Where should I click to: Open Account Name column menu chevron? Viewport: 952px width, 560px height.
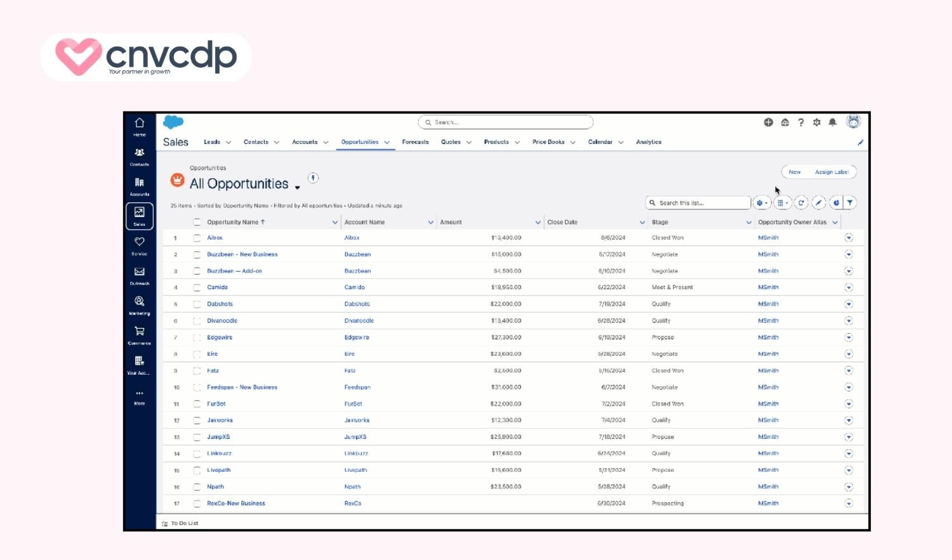point(431,222)
